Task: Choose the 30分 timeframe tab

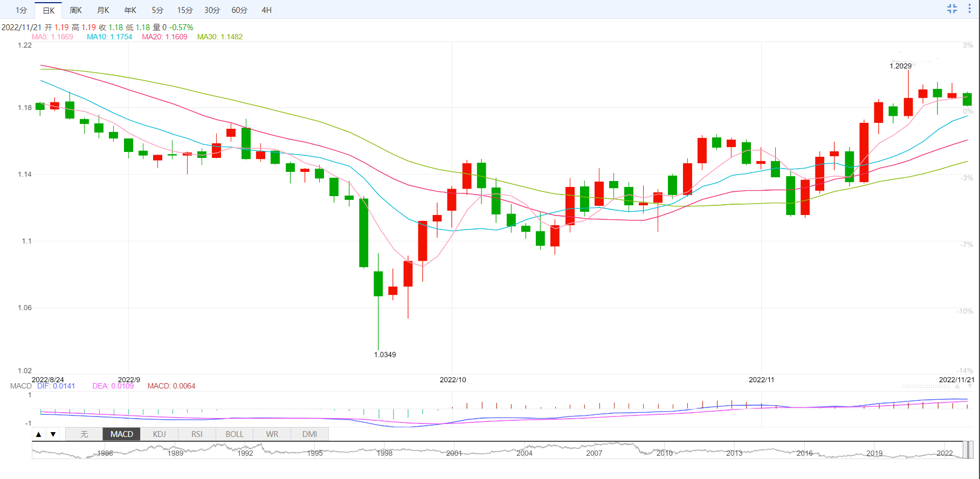Action: pyautogui.click(x=212, y=10)
